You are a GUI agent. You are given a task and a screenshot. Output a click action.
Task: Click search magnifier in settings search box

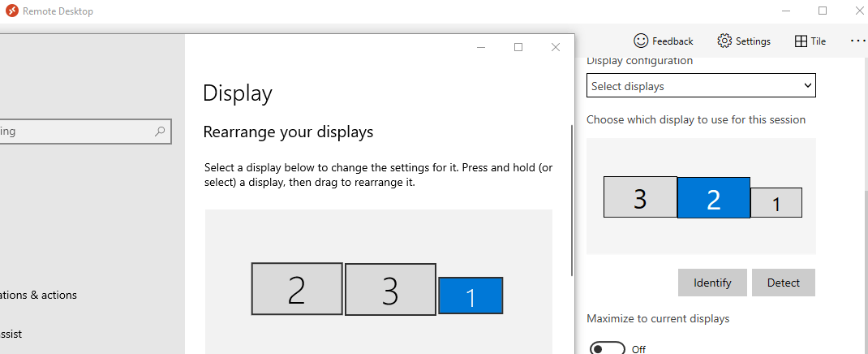click(160, 132)
